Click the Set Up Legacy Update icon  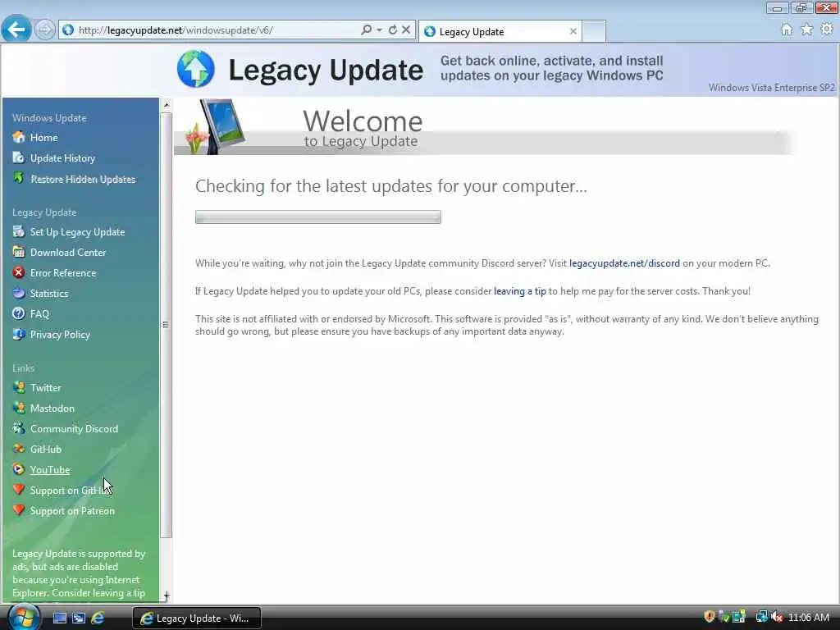tap(19, 231)
